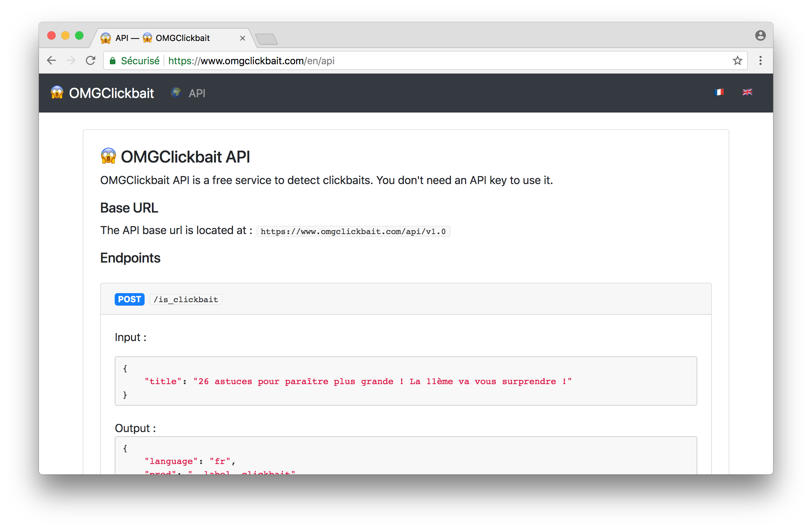Reload the current page
This screenshot has width=812, height=530.
[x=91, y=61]
